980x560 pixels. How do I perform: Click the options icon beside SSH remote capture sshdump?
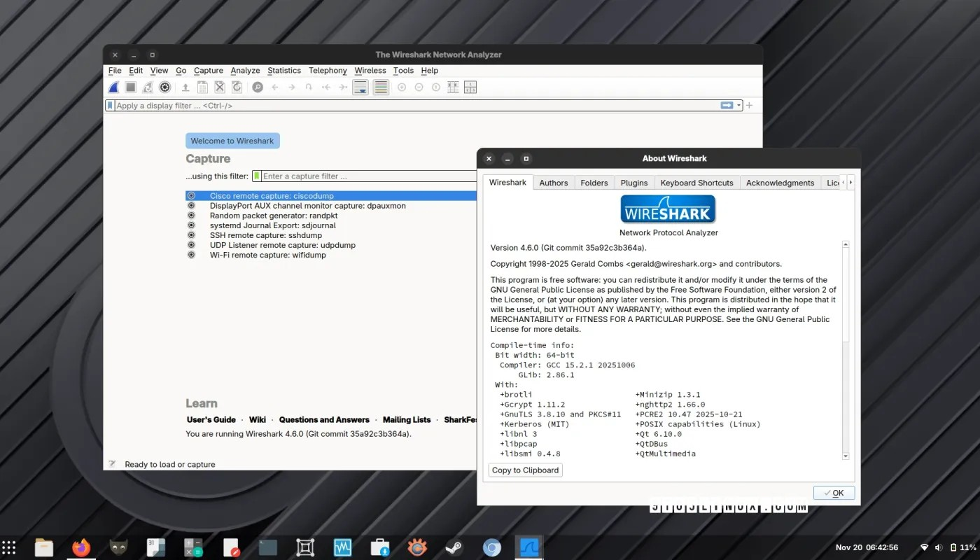tap(191, 235)
